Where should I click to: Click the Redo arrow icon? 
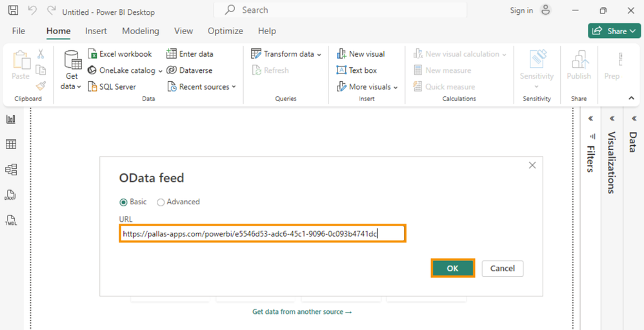coord(52,11)
